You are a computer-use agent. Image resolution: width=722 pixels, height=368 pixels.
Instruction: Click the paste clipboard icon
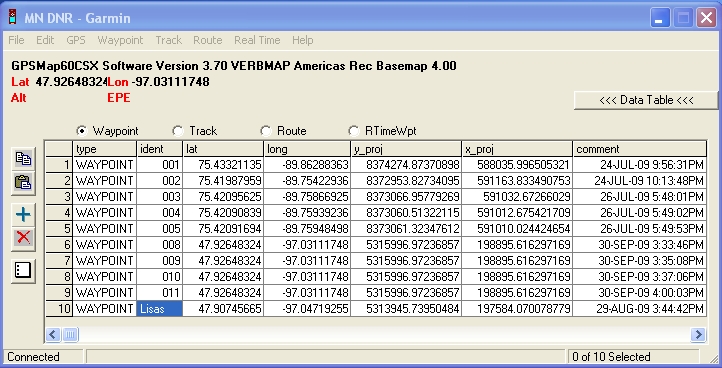pos(23,182)
